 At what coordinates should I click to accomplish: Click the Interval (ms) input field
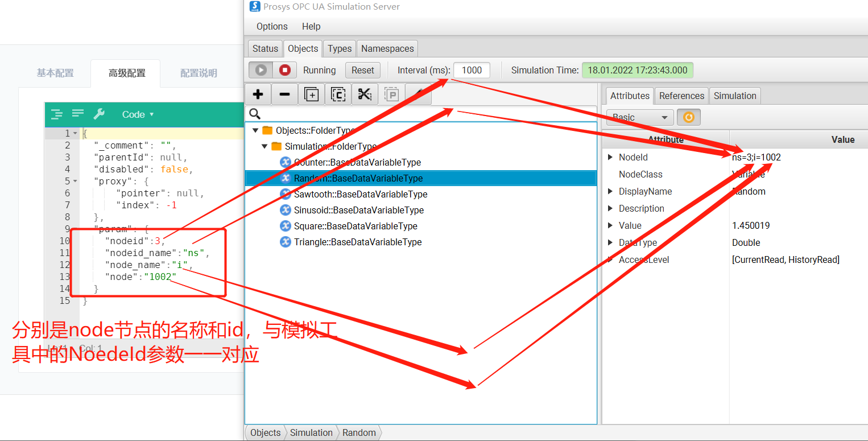(x=472, y=70)
